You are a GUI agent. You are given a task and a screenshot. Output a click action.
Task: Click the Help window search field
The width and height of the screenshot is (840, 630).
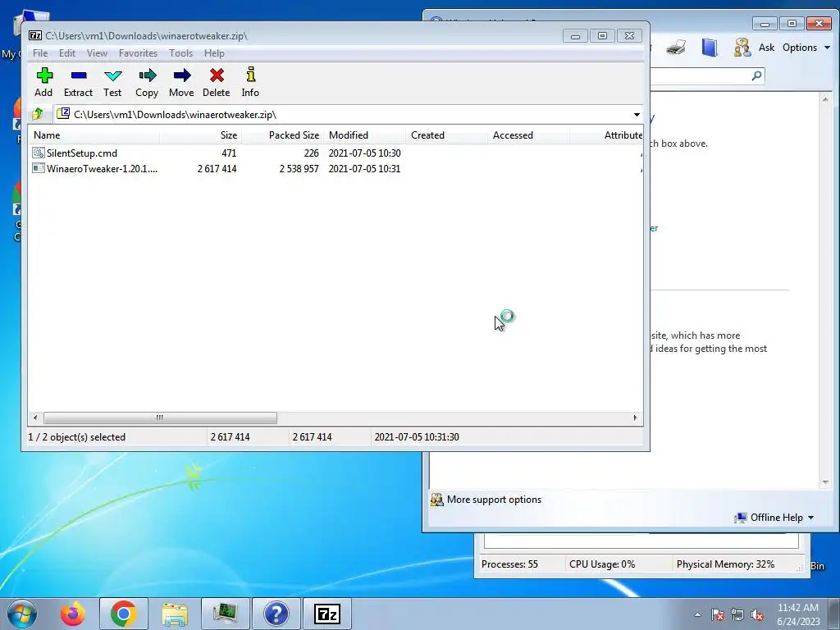click(x=699, y=75)
